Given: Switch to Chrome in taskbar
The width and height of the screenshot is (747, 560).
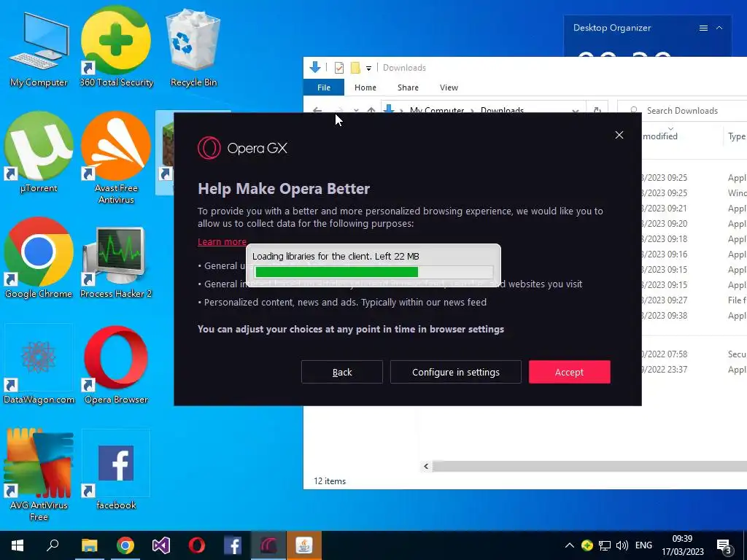Looking at the screenshot, I should [125, 545].
